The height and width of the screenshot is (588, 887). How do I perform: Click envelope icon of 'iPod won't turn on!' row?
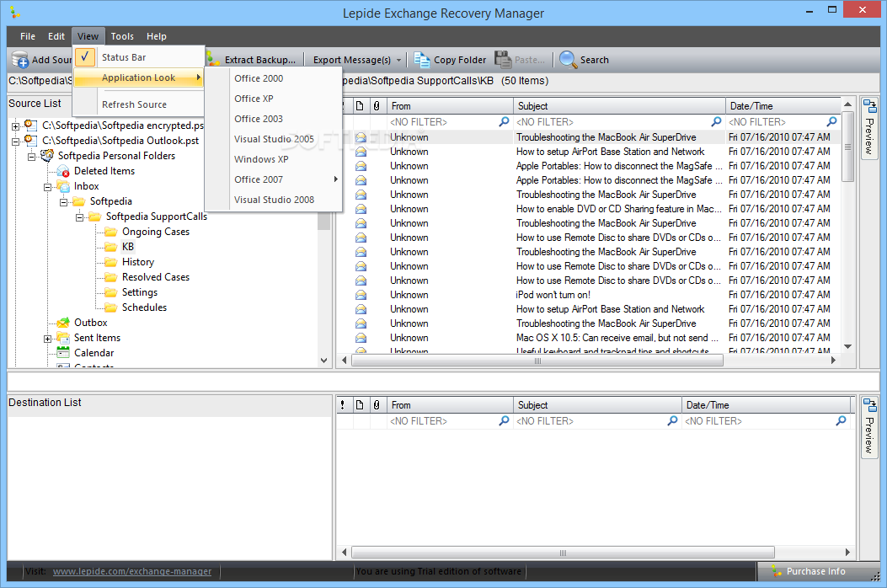[x=361, y=295]
